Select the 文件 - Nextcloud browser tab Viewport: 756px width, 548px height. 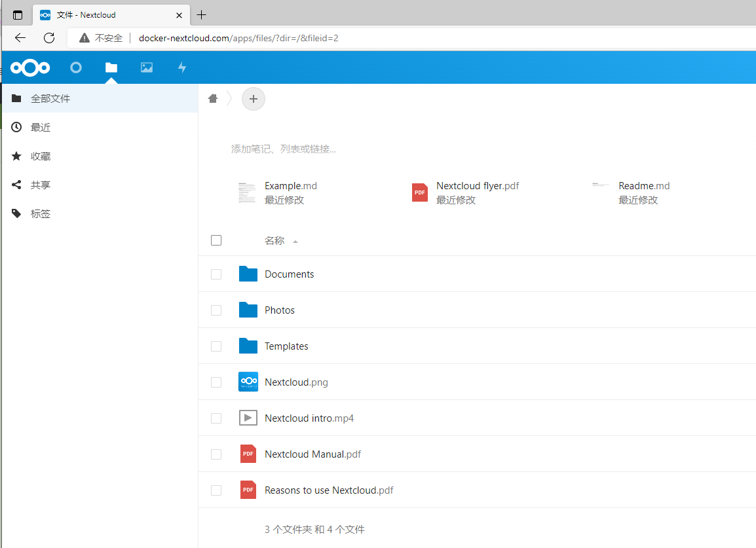(x=111, y=15)
